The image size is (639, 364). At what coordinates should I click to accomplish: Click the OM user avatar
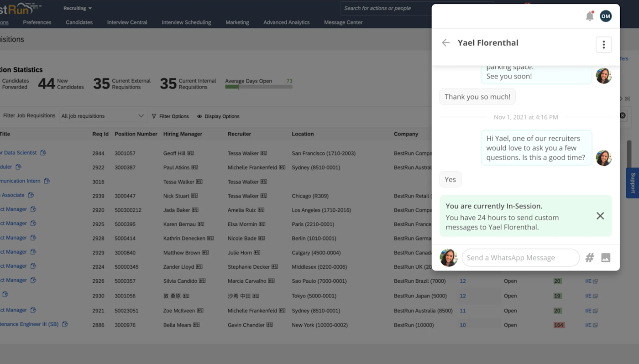coord(606,16)
